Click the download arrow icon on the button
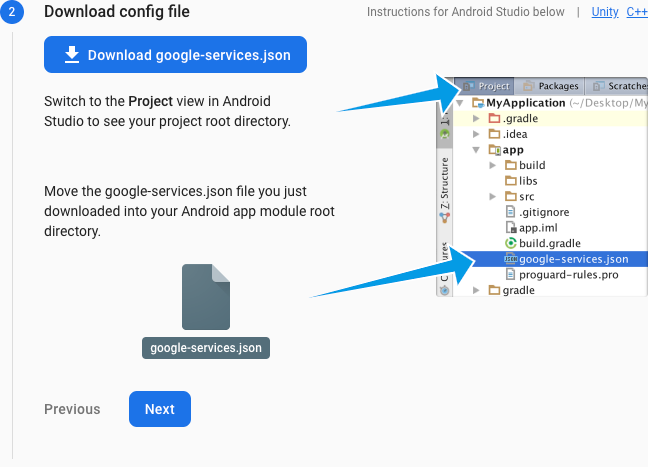 [x=72, y=55]
